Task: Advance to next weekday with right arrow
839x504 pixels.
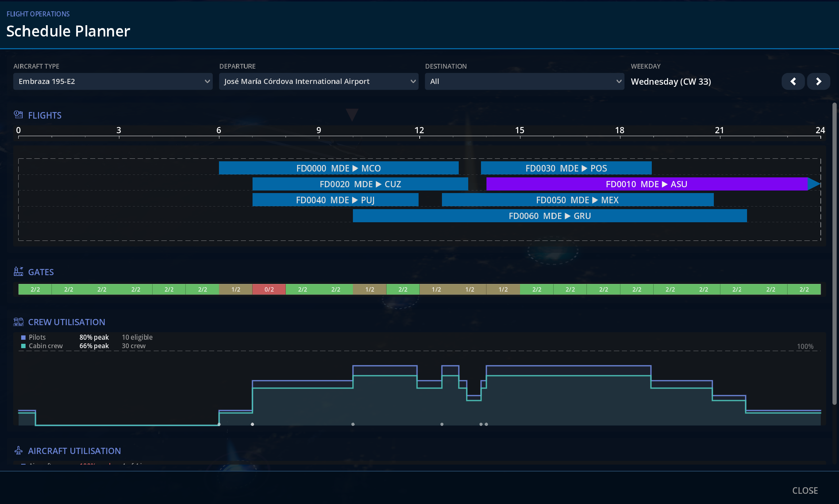Action: point(819,81)
